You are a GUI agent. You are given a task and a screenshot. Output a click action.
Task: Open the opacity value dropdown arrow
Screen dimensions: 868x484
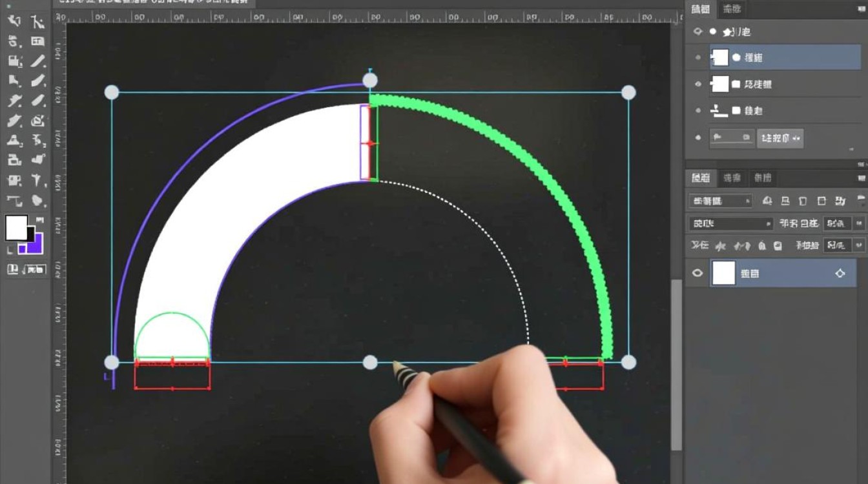(858, 224)
